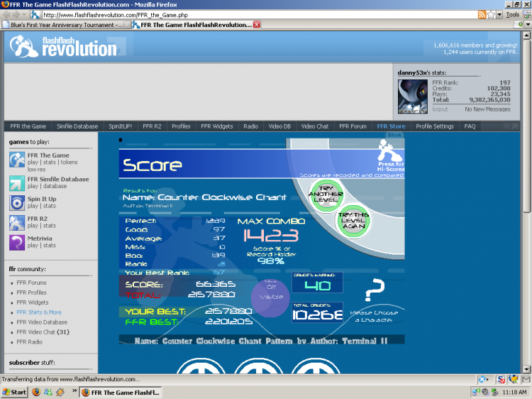This screenshot has height=399, width=532.
Task: Click the low res link
Action: coord(36,169)
